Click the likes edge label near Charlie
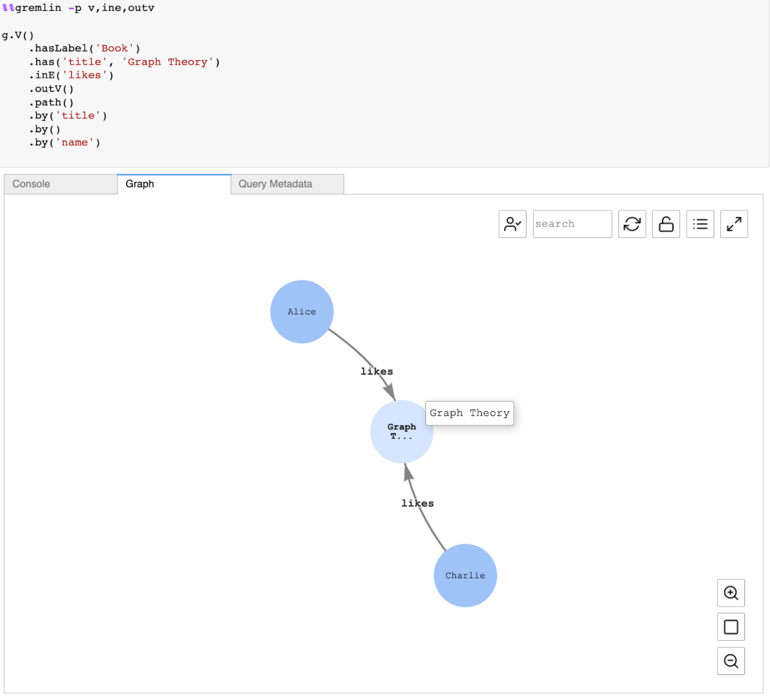The height and width of the screenshot is (700, 770). pyautogui.click(x=418, y=503)
